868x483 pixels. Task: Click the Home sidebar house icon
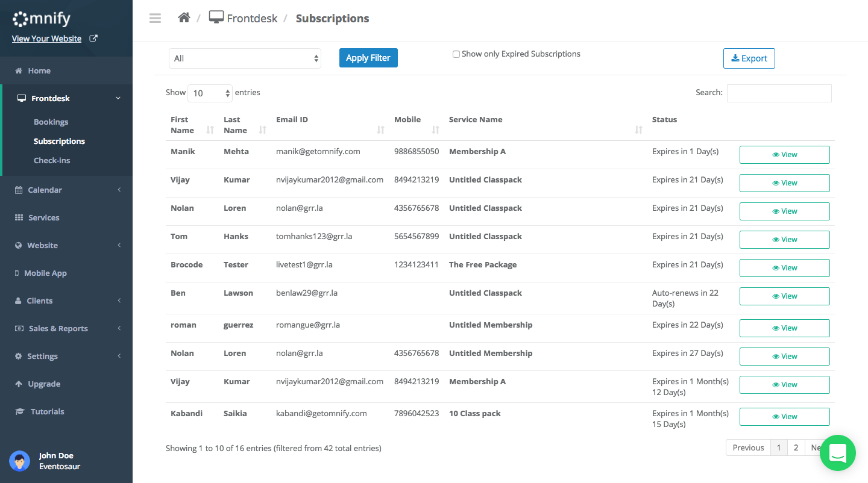click(x=19, y=70)
